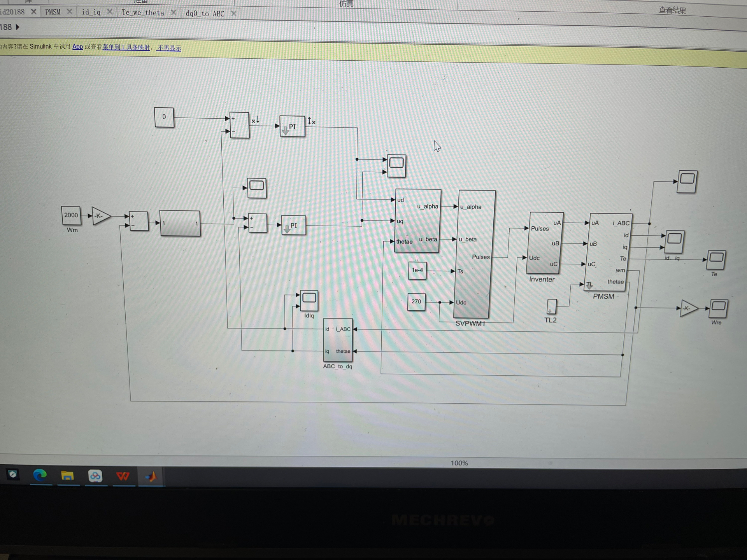Click the 不再显示 link in the banner

[x=169, y=48]
